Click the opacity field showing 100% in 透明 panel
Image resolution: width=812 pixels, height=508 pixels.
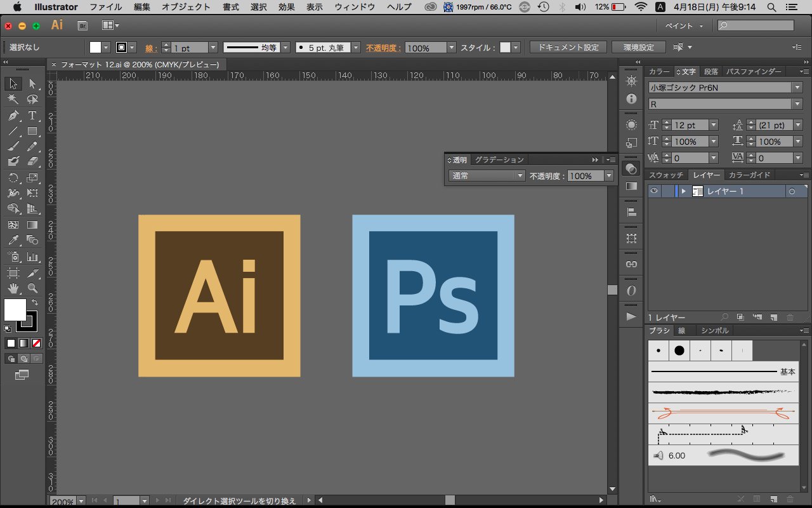(x=586, y=176)
